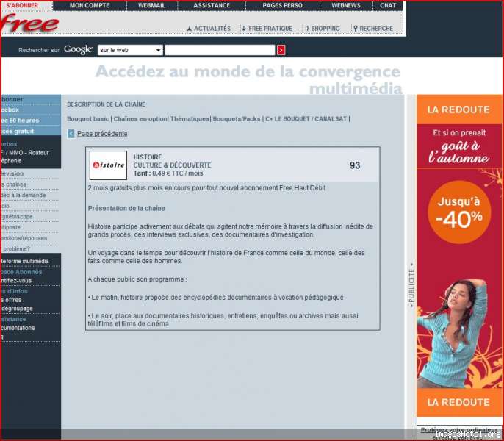
Task: Click the Espace Abonnés sidebar heading
Action: (x=21, y=272)
